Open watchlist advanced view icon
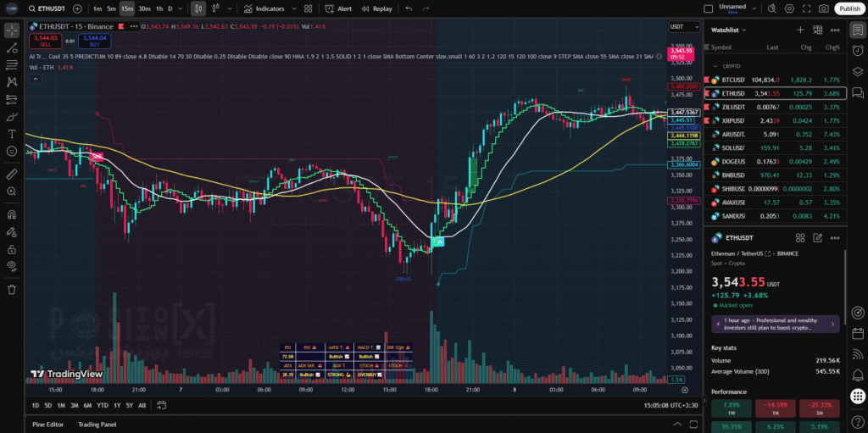The width and height of the screenshot is (868, 433). pyautogui.click(x=818, y=30)
